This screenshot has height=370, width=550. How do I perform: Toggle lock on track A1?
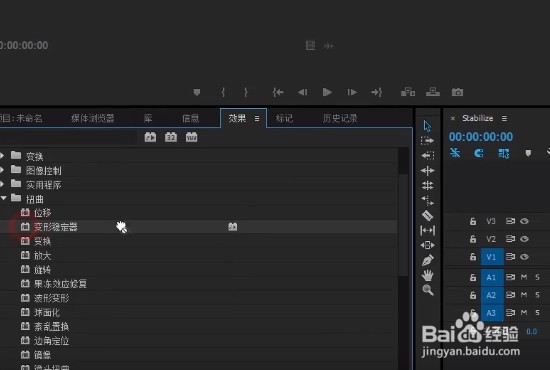click(473, 277)
